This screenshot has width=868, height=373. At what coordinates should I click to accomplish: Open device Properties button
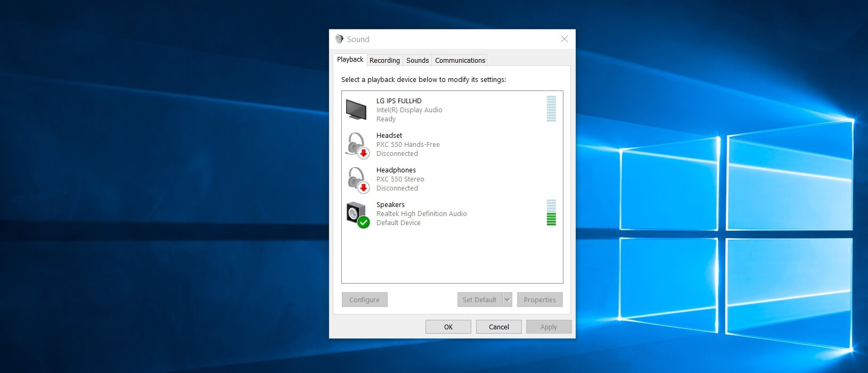pyautogui.click(x=539, y=300)
